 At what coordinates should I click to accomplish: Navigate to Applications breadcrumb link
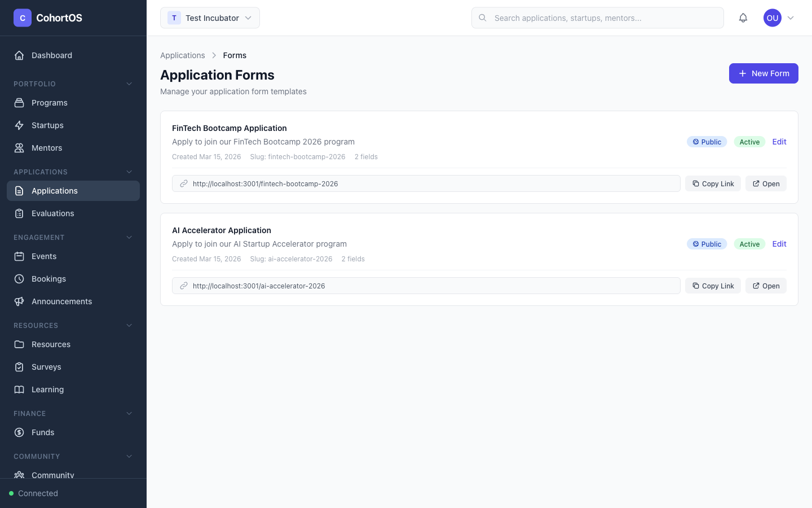(182, 55)
